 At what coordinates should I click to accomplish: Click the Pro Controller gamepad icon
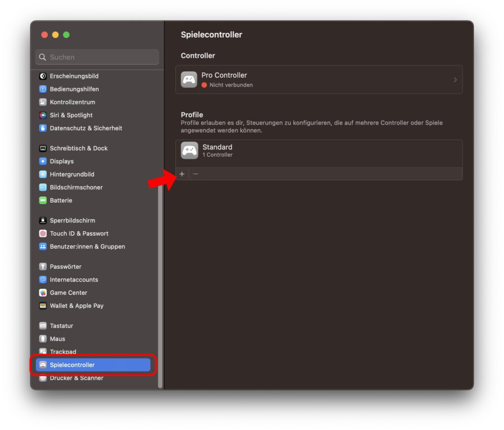tap(189, 80)
